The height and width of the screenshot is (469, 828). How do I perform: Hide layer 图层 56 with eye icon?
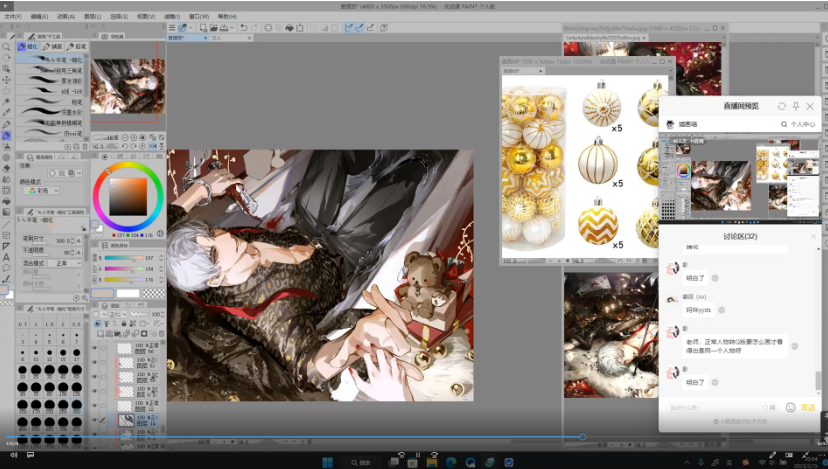(95, 348)
